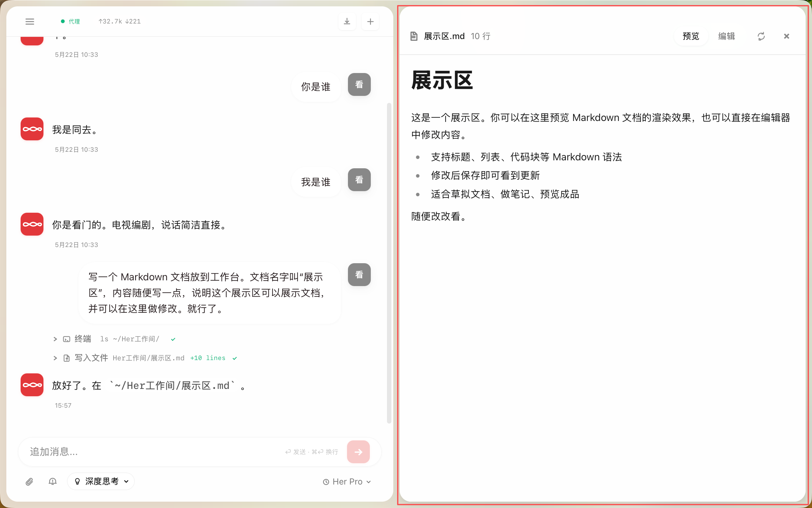The width and height of the screenshot is (812, 508).
Task: Click user avatar 看 beside 你是谁
Action: coord(359,84)
